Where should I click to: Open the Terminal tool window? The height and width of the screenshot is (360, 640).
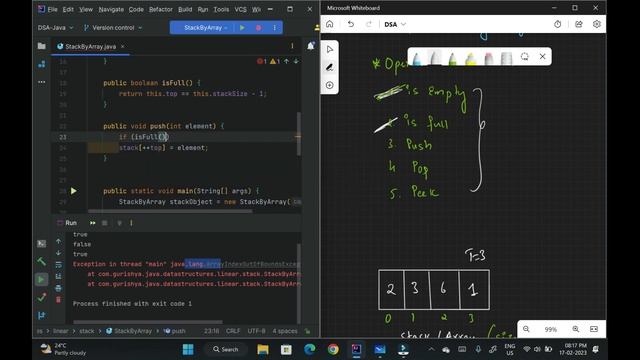point(42,244)
